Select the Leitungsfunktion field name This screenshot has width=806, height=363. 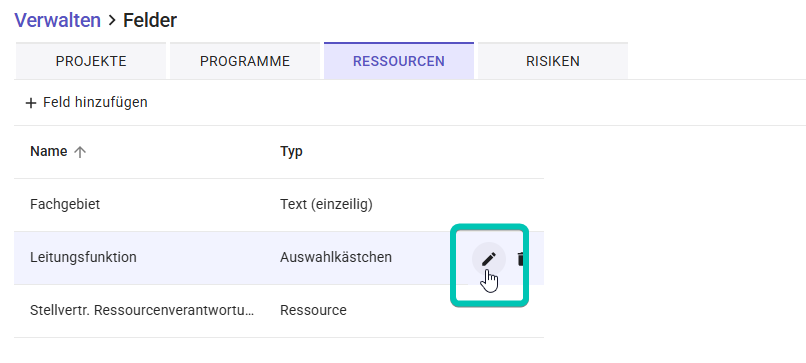click(x=83, y=257)
